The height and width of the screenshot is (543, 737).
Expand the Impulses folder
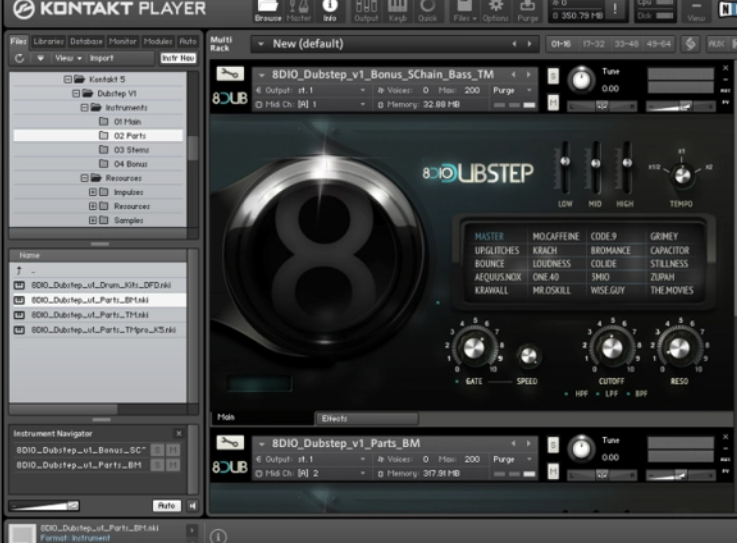pyautogui.click(x=93, y=192)
